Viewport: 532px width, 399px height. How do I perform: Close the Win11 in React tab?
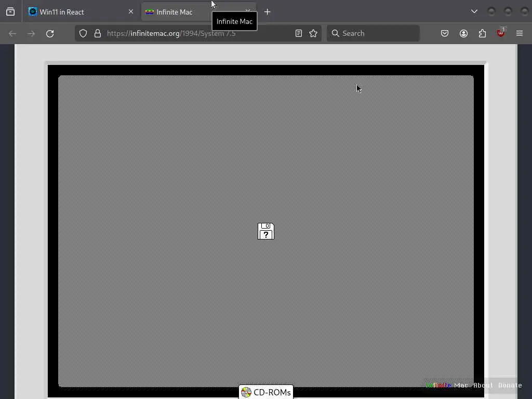pyautogui.click(x=130, y=12)
